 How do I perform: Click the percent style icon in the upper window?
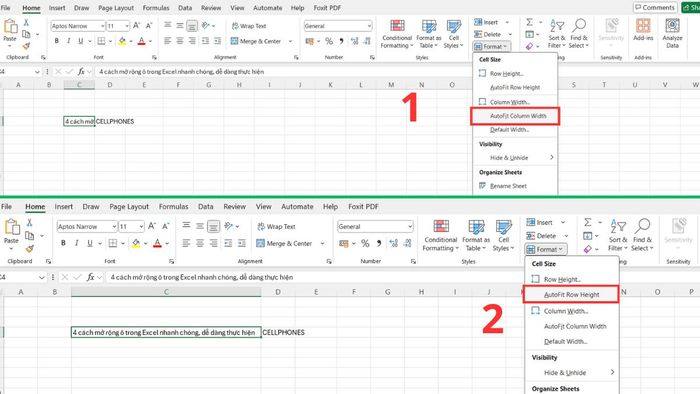pyautogui.click(x=329, y=41)
